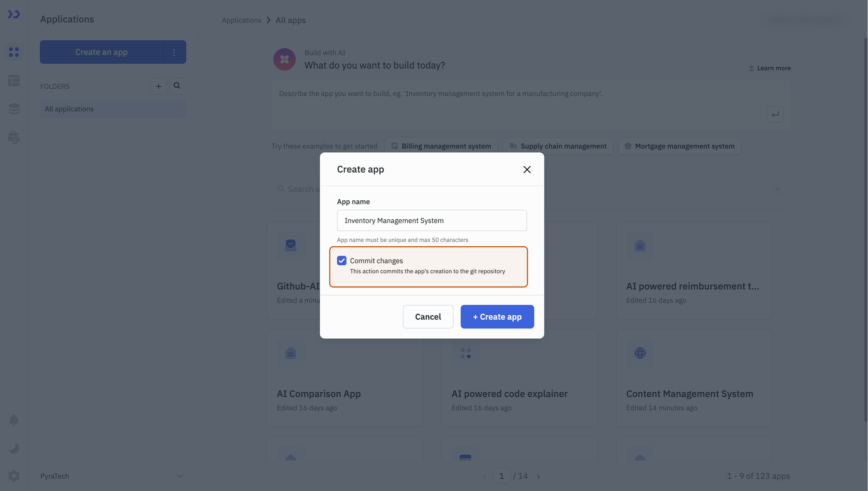Image resolution: width=868 pixels, height=491 pixels.
Task: Click the Create app button in dialog
Action: click(497, 316)
